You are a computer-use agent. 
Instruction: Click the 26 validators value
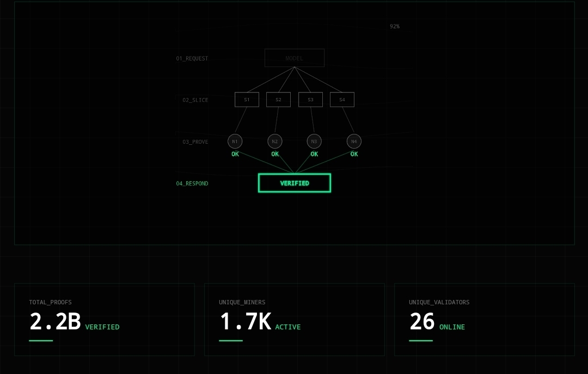tap(422, 322)
